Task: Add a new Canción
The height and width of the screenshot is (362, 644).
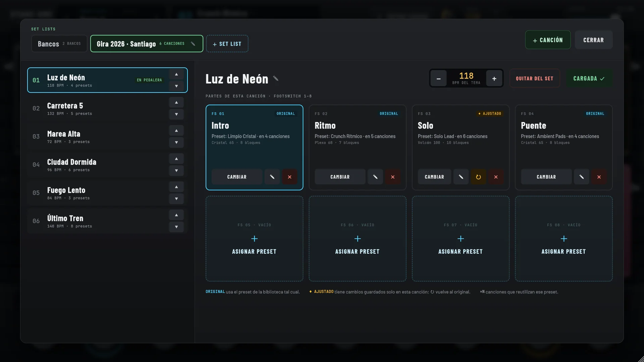Action: (x=548, y=40)
